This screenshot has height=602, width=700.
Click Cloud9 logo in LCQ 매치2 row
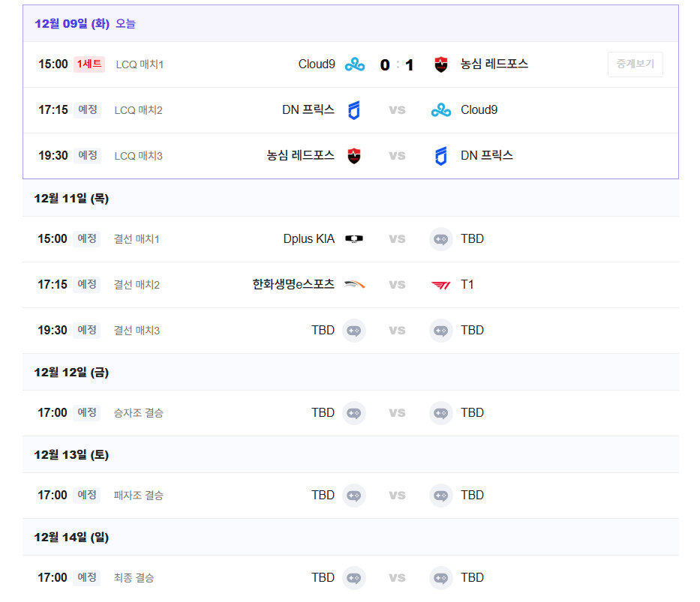(441, 110)
